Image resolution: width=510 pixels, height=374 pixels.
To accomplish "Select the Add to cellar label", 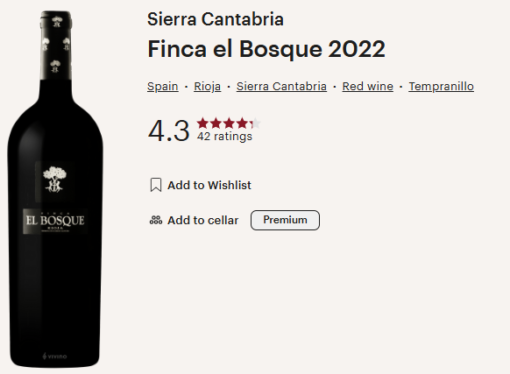I will point(203,220).
